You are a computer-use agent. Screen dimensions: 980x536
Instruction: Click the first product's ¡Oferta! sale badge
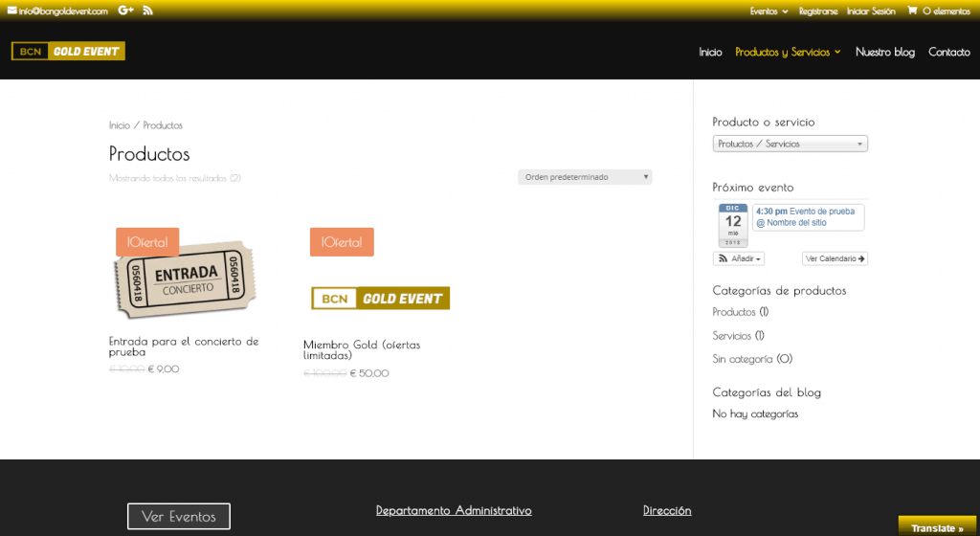[147, 242]
